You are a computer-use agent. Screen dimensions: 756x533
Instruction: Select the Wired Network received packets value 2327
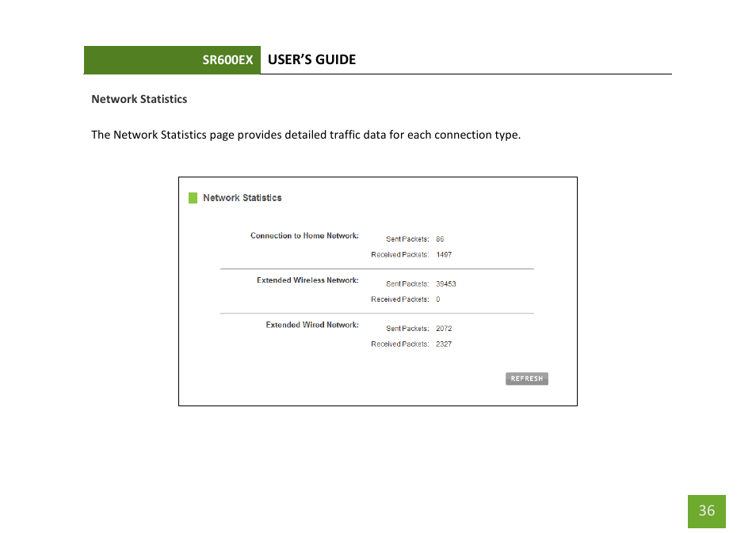click(x=444, y=344)
